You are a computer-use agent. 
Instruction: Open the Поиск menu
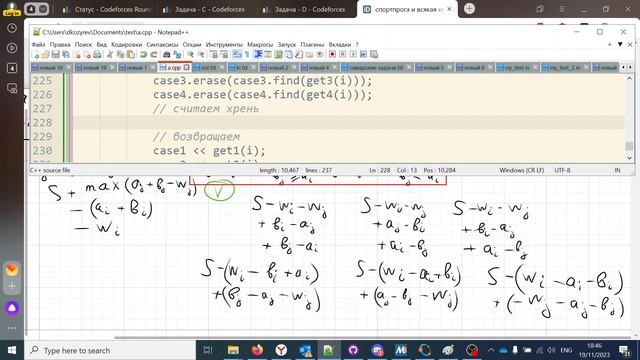tap(83, 44)
